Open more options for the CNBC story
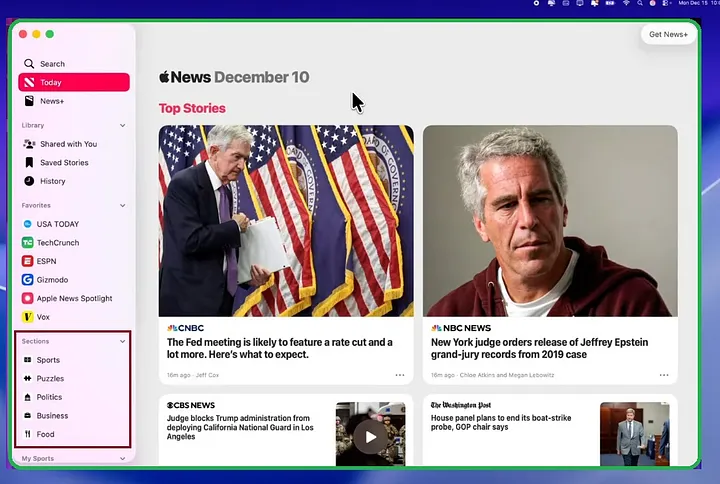The width and height of the screenshot is (720, 484). (x=400, y=375)
